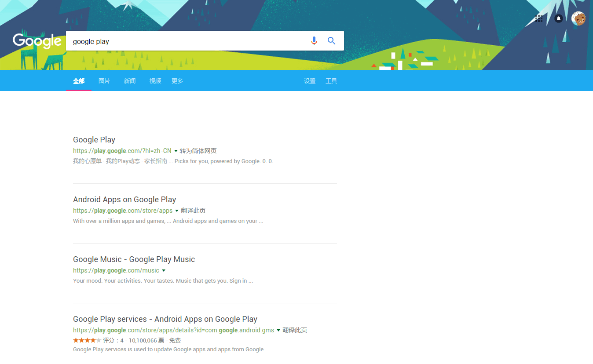593x364 pixels.
Task: Switch to the 图片 tab
Action: [104, 81]
